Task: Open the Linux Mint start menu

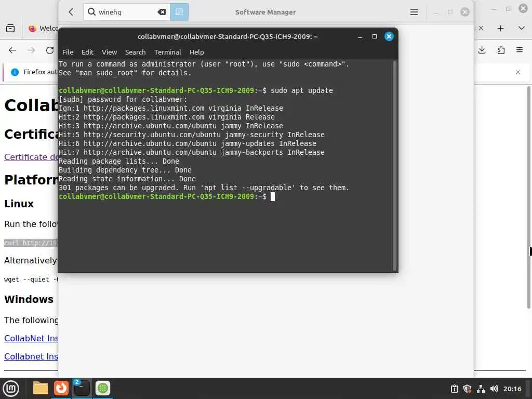Action: tap(11, 389)
